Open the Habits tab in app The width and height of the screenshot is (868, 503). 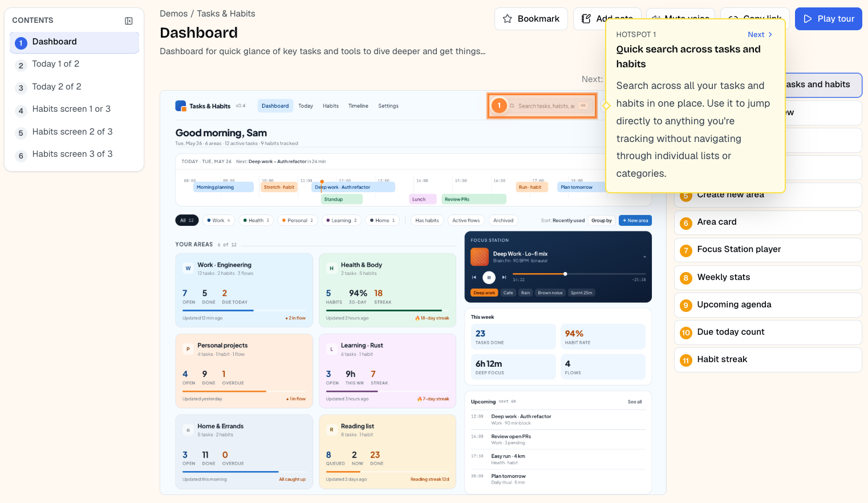coord(331,106)
